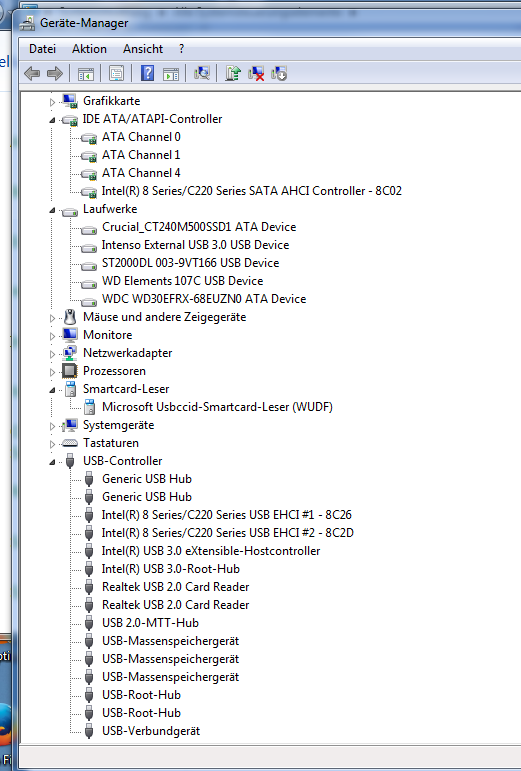Select USB 2.0-MTT-Hub
Screen dimensions: 521x771
pyautogui.click(x=150, y=623)
